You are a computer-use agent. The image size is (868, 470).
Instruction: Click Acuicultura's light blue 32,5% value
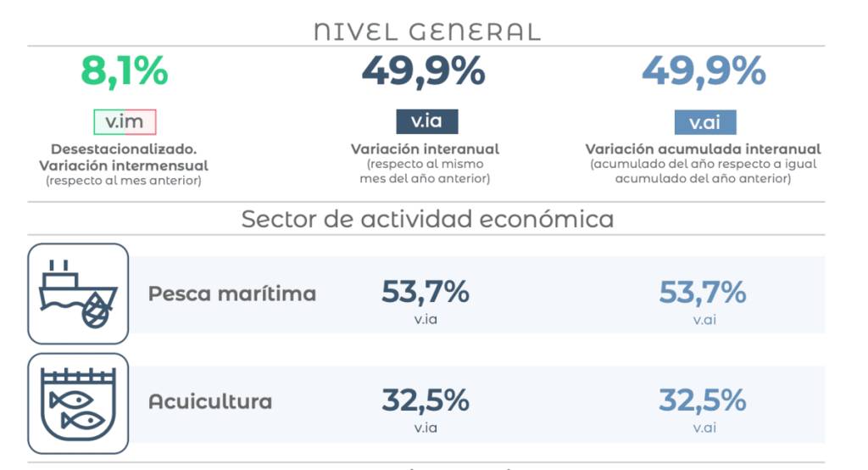pos(703,400)
